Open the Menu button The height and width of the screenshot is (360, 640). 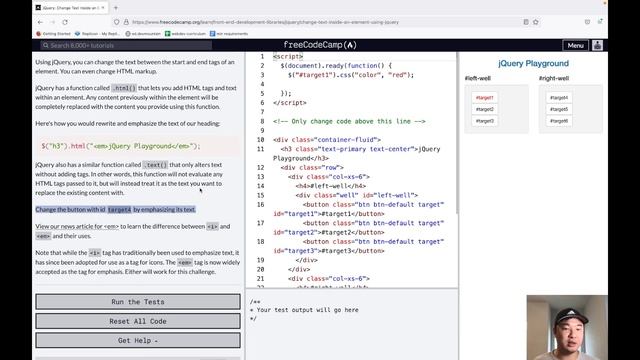(x=576, y=45)
